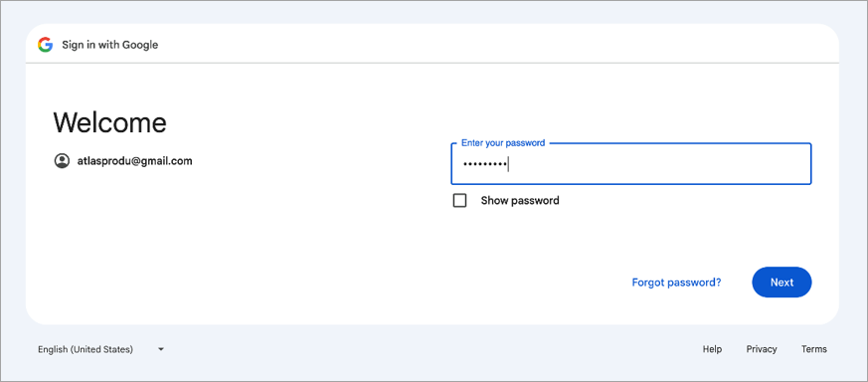This screenshot has width=868, height=382.
Task: Click the "Show password" label text
Action: (x=520, y=200)
